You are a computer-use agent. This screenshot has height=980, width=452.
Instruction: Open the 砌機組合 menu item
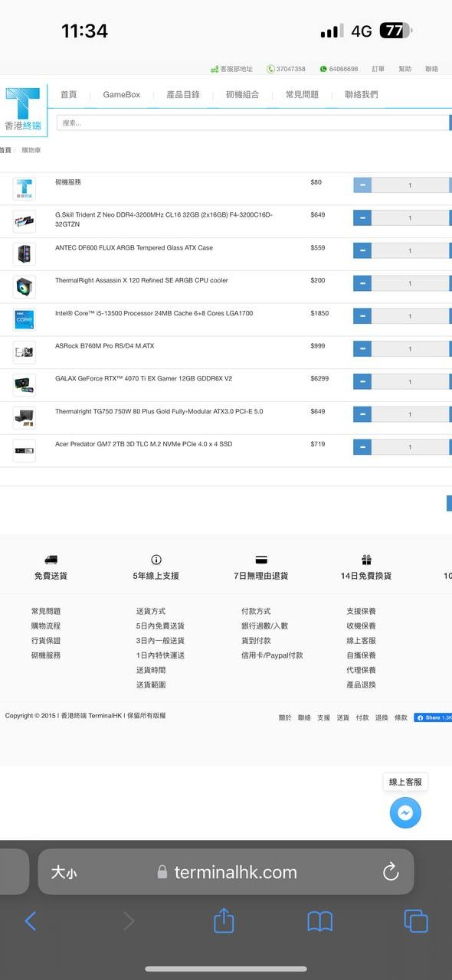tap(242, 95)
